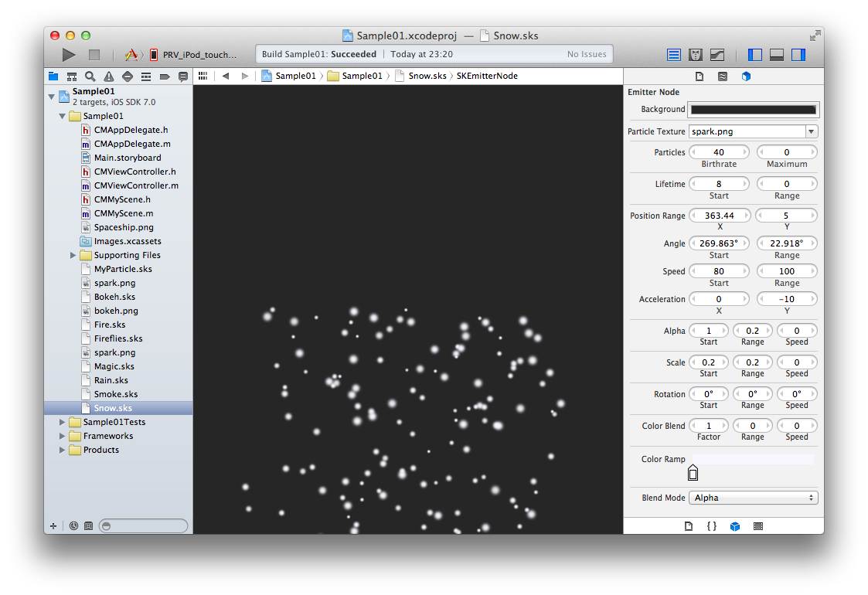Image resolution: width=868 pixels, height=595 pixels.
Task: Open the related items grid menu
Action: 203,76
